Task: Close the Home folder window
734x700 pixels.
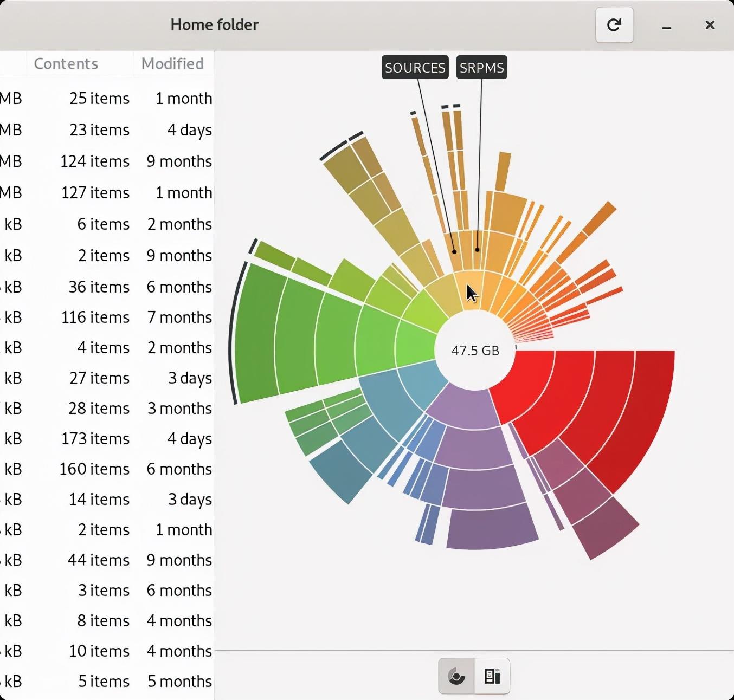Action: coord(710,25)
